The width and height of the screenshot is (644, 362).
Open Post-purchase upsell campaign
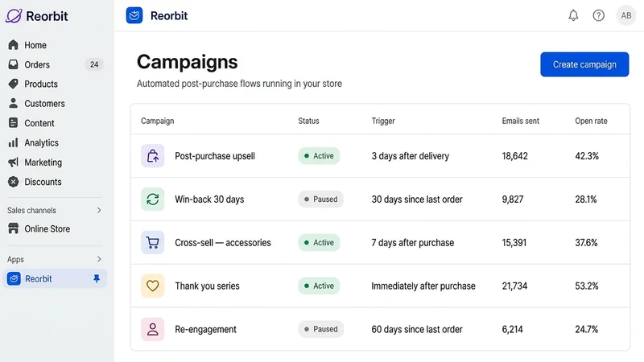pyautogui.click(x=215, y=156)
